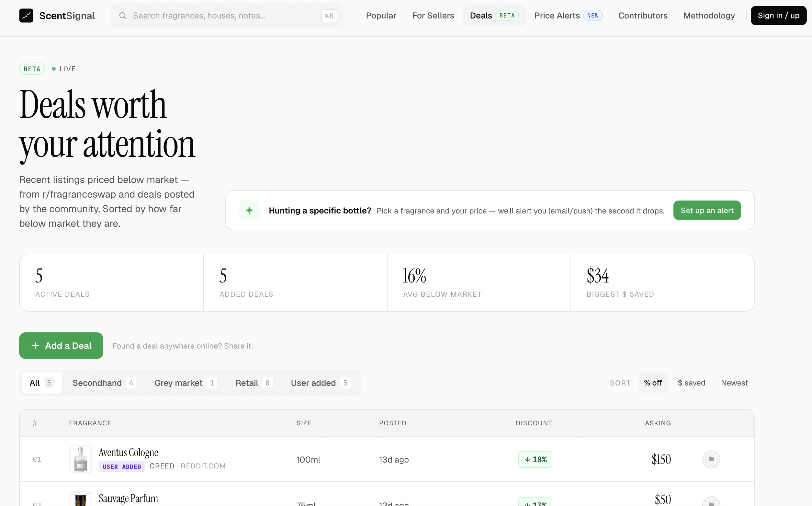Click the SIZE column header
Screen dimensions: 812x506
click(304, 423)
